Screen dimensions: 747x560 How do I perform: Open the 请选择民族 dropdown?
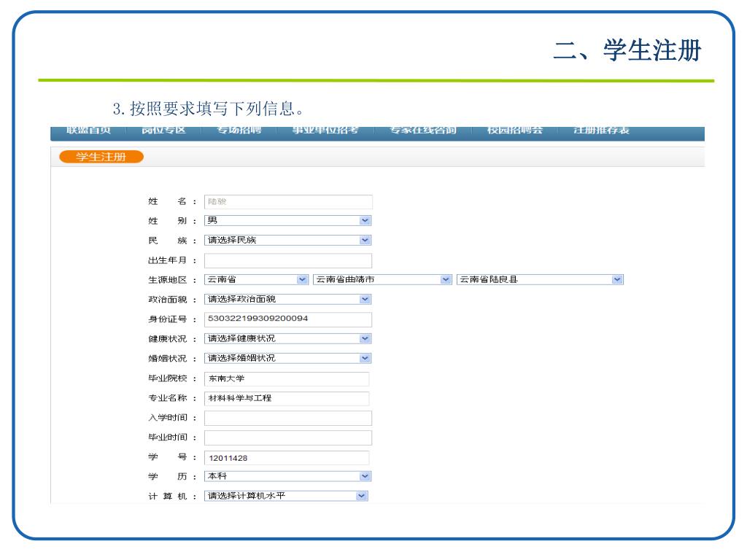click(287, 240)
